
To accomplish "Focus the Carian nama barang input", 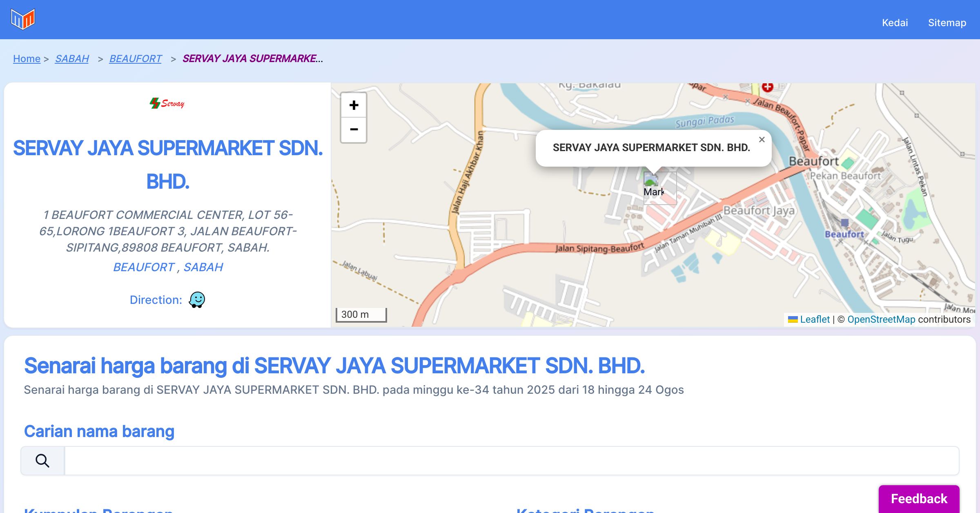I will coord(511,461).
